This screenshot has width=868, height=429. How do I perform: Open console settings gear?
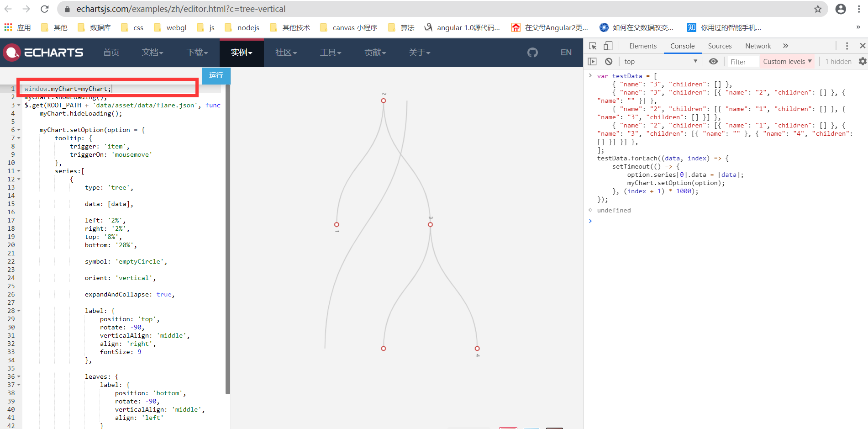coord(862,61)
